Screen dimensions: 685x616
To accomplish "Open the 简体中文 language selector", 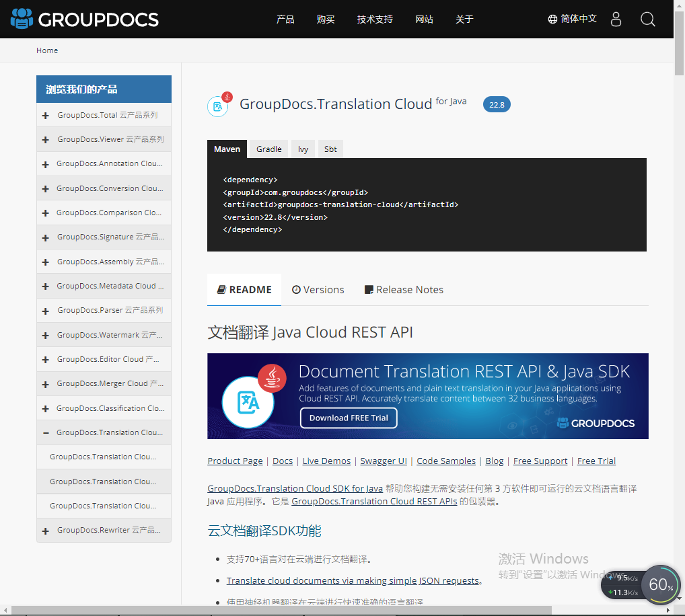I will (x=572, y=19).
